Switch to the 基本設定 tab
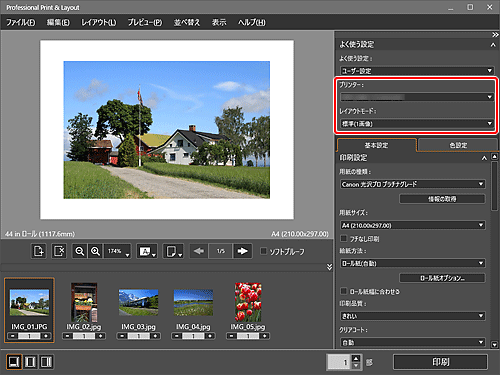The image size is (500, 375). [x=376, y=145]
